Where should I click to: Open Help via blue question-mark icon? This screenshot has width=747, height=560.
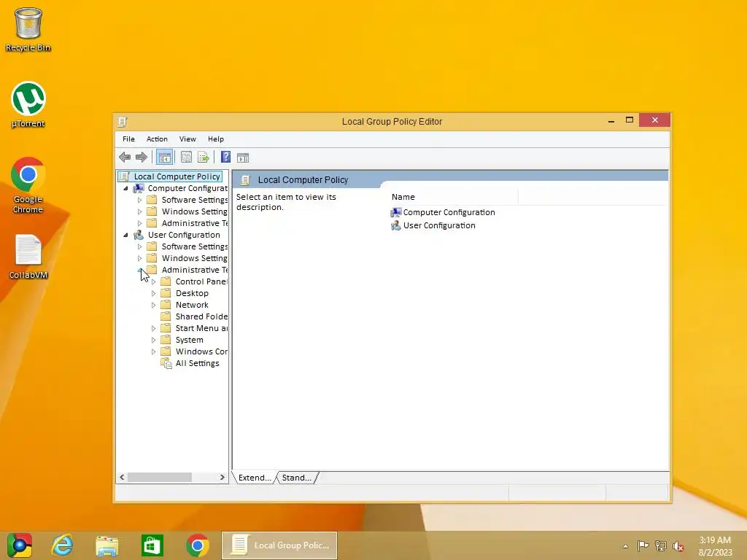[x=226, y=157]
